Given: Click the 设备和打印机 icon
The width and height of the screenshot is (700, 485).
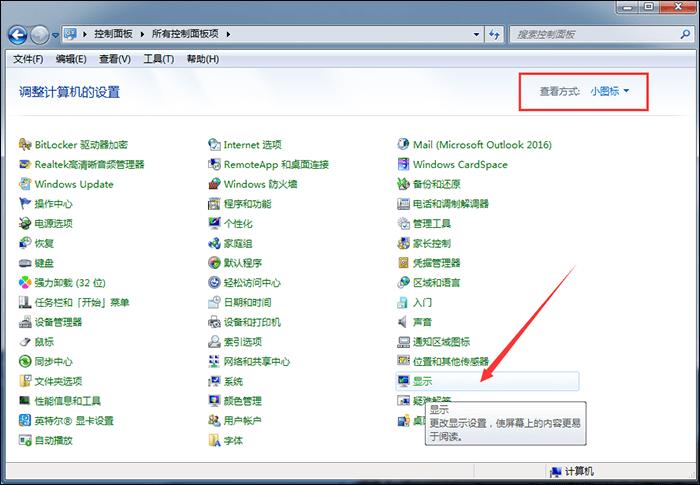Looking at the screenshot, I should click(214, 322).
